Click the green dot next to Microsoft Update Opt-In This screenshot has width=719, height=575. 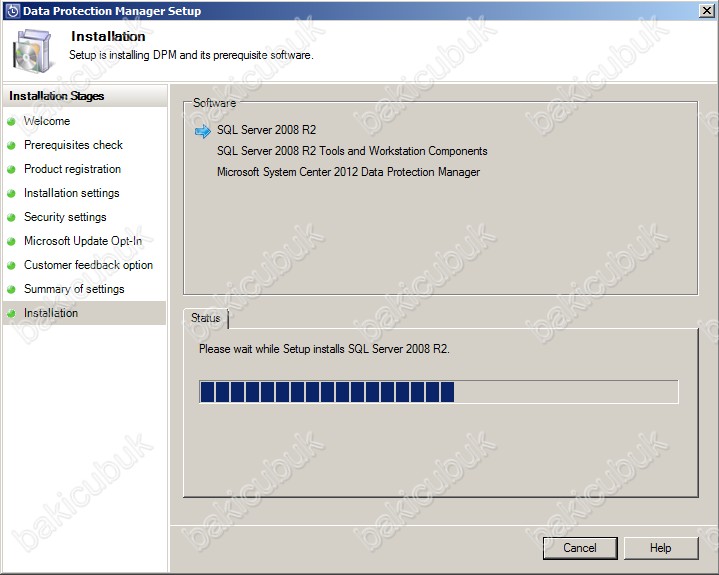pyautogui.click(x=11, y=241)
